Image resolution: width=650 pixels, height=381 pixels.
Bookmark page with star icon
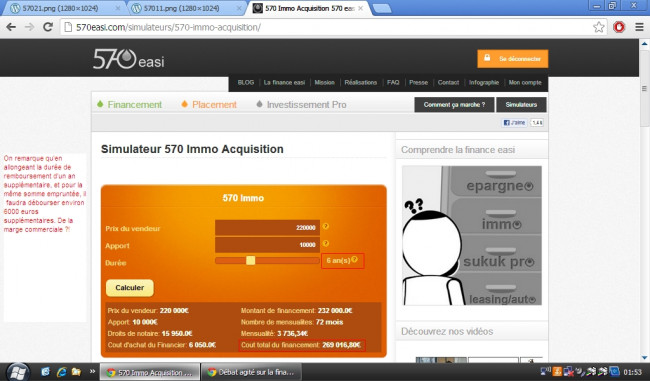598,27
